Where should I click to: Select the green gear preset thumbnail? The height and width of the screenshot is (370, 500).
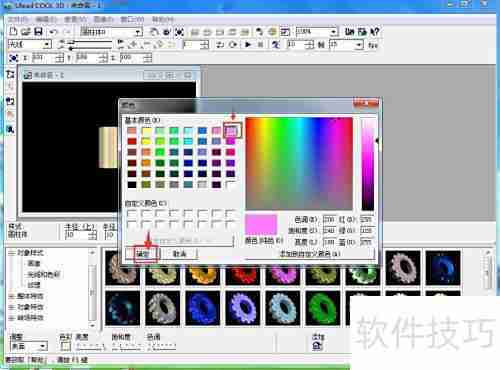[323, 308]
